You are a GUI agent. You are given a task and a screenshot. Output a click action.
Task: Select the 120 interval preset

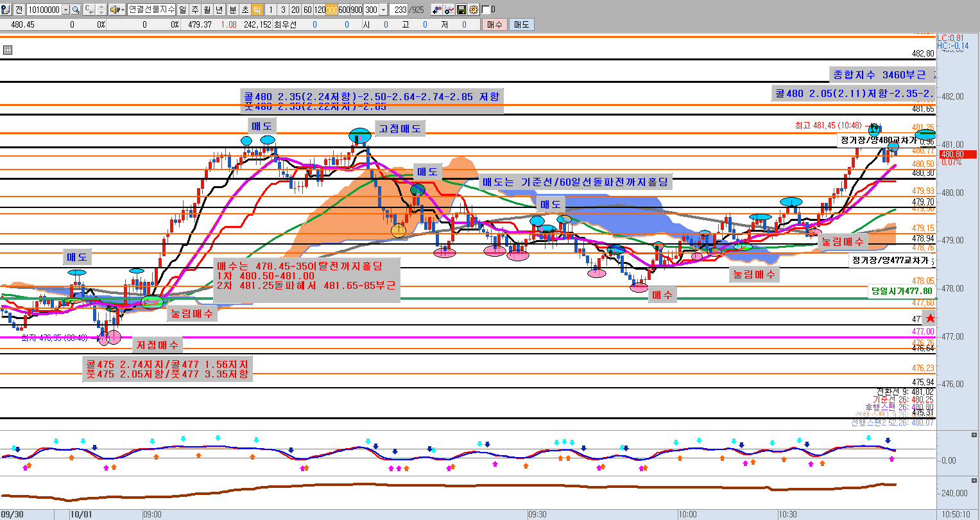click(320, 10)
